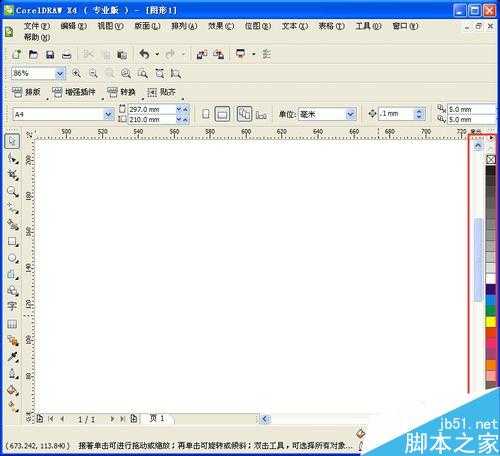Choose the Ellipse tool

tap(12, 258)
